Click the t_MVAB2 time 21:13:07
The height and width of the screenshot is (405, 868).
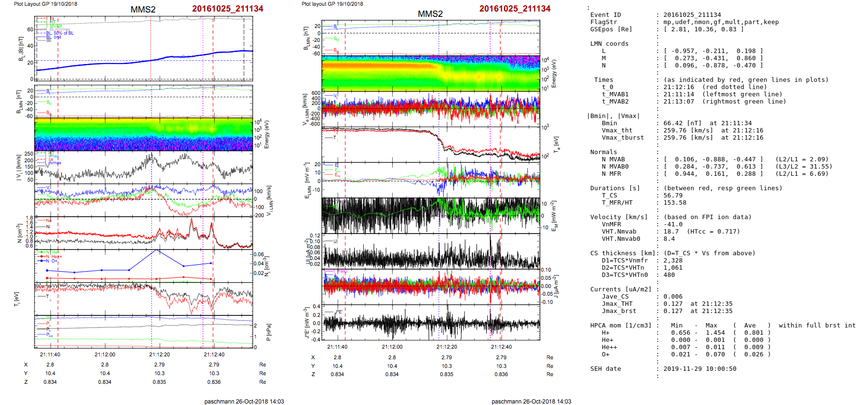(x=678, y=102)
